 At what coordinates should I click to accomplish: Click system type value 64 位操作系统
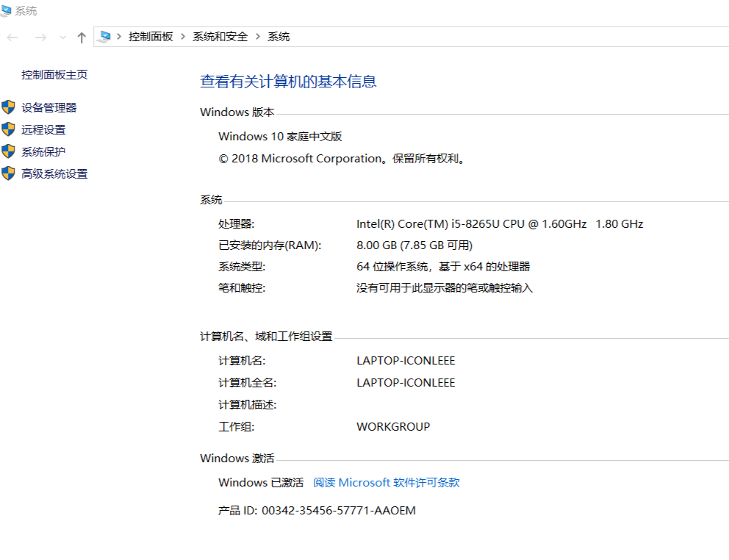(x=444, y=267)
